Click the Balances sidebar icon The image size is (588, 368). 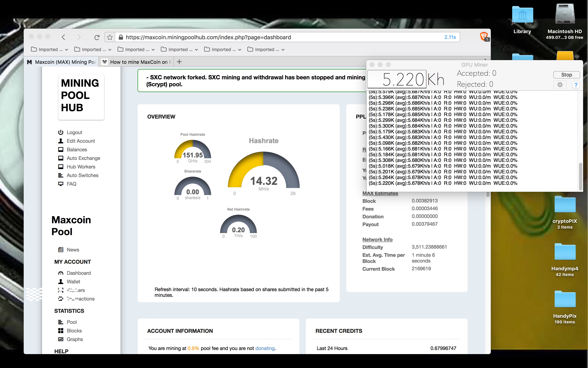point(61,149)
